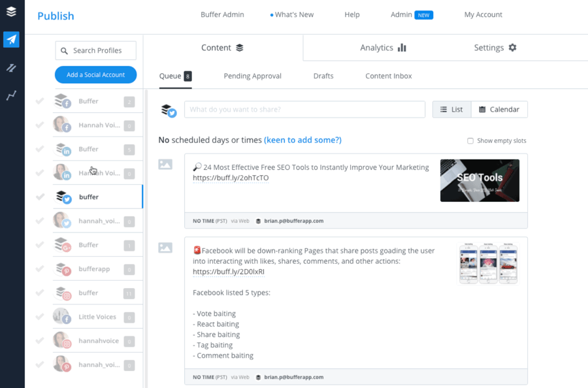Click keen to add some link

pos(302,140)
